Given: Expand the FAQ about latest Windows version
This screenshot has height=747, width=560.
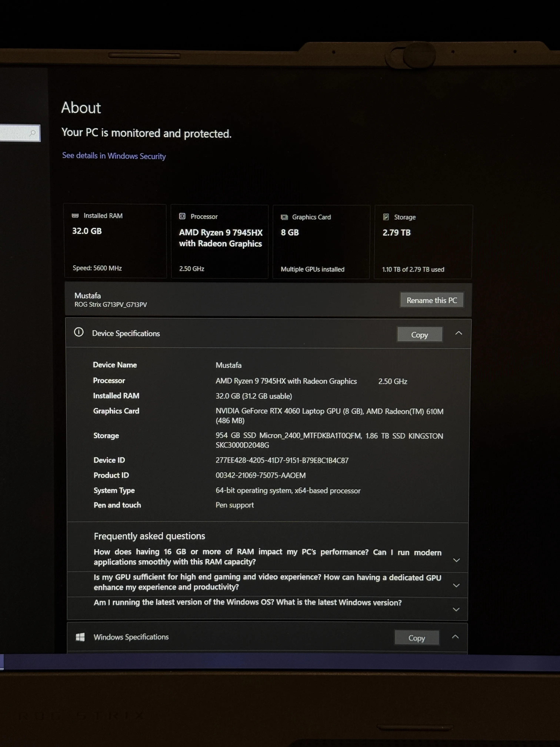Looking at the screenshot, I should click(x=456, y=609).
